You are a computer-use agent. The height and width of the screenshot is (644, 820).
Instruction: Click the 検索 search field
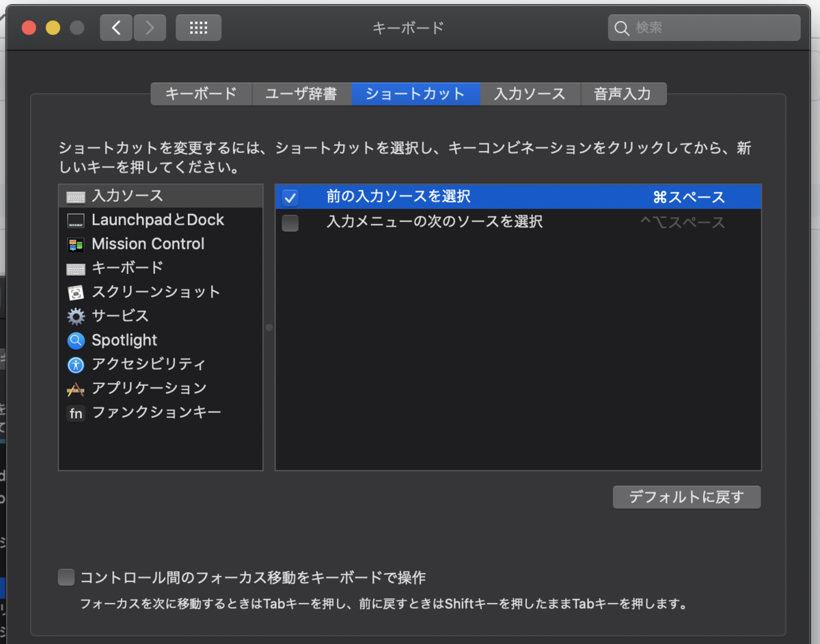tap(704, 28)
